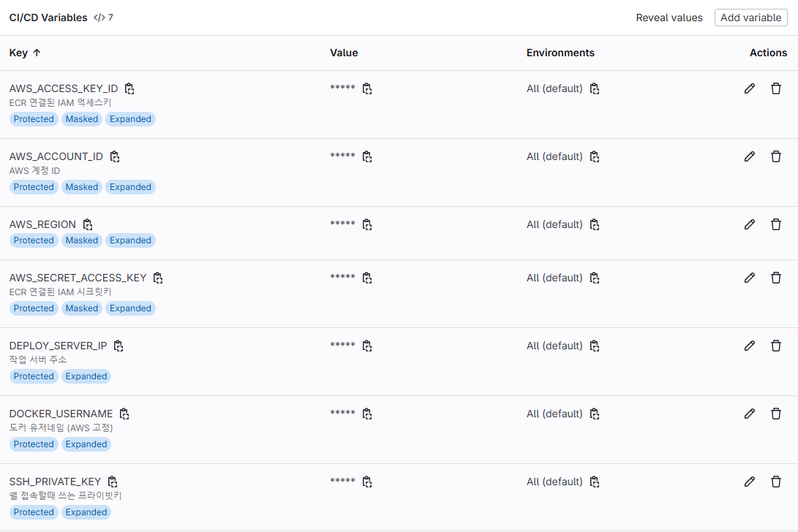This screenshot has width=798, height=532.
Task: Delete the AWS_REGION variable
Action: coord(775,224)
